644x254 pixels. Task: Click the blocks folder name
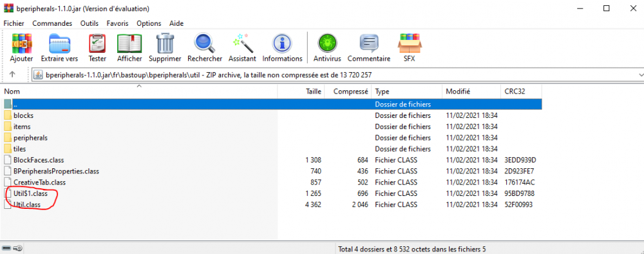click(23, 115)
